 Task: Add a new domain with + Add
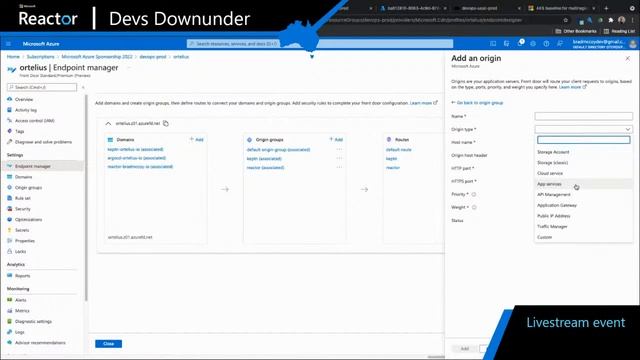click(196, 140)
